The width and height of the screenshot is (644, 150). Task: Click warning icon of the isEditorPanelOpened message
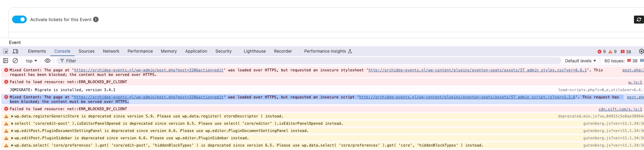tap(6, 124)
